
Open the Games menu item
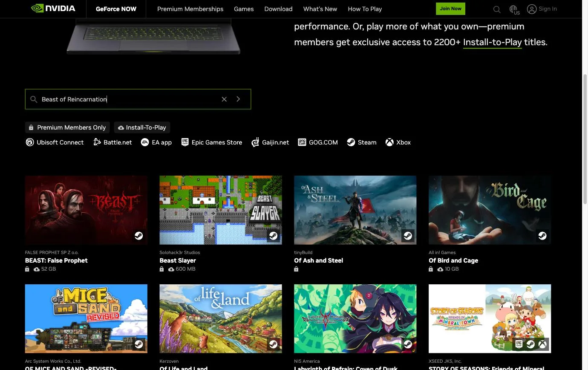click(244, 9)
